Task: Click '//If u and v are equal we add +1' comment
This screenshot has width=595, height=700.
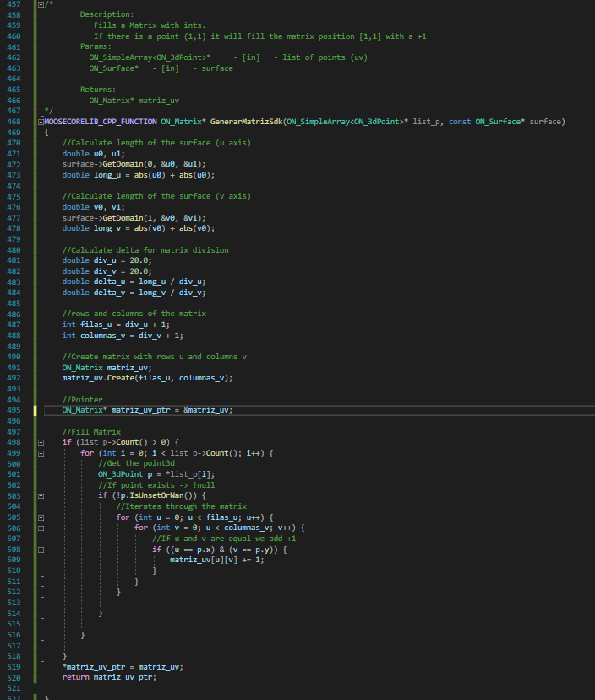Action: tap(224, 539)
